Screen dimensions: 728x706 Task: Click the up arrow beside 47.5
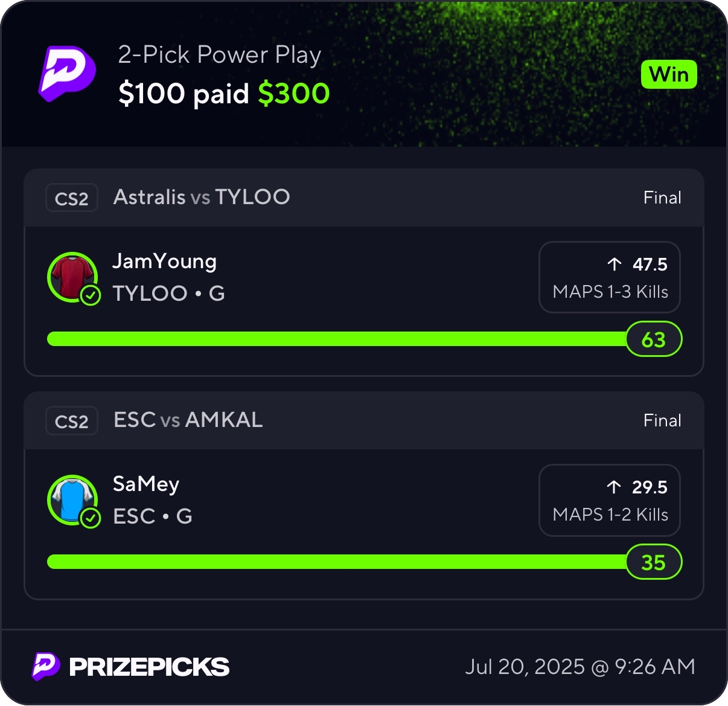(x=615, y=265)
